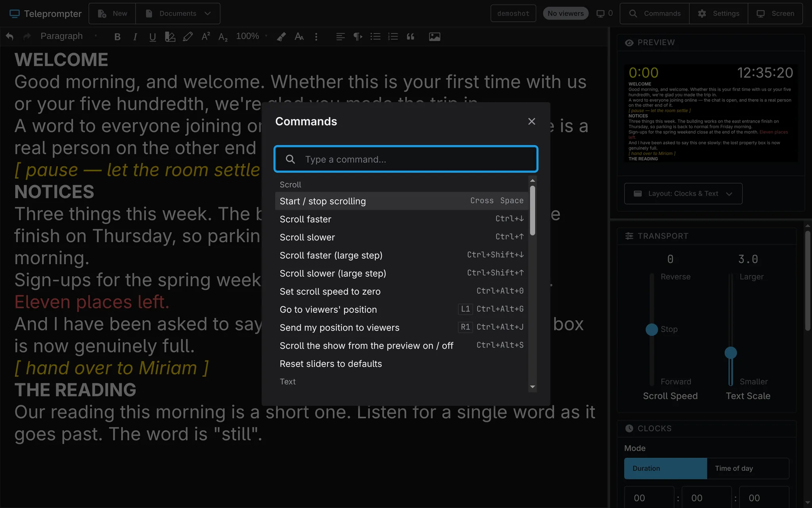Choose Scroll faster (large step)
The height and width of the screenshot is (508, 812).
tap(401, 255)
